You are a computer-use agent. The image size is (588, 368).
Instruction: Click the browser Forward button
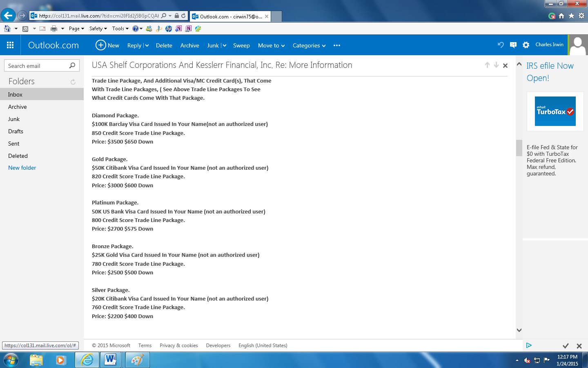pos(22,16)
